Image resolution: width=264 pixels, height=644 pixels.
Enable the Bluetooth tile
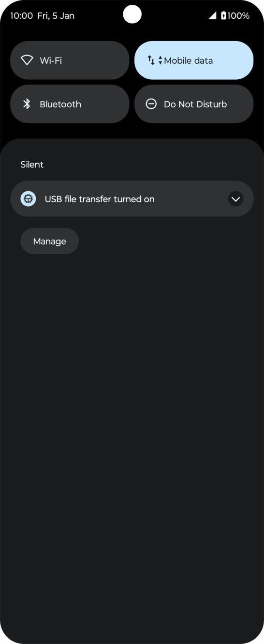[70, 104]
